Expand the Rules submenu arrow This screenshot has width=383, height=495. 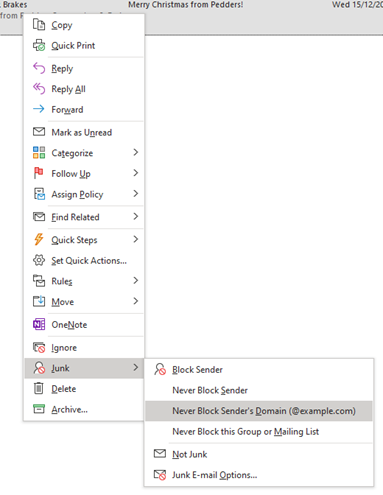click(135, 281)
